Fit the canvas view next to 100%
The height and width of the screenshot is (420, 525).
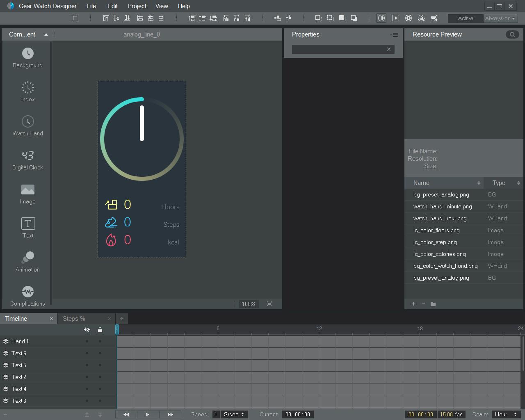[269, 304]
